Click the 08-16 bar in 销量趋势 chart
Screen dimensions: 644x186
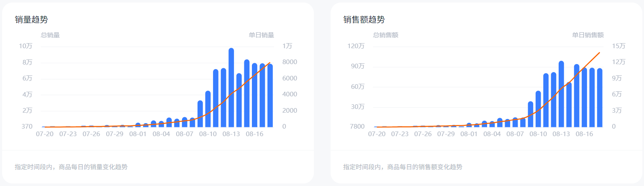(x=254, y=95)
